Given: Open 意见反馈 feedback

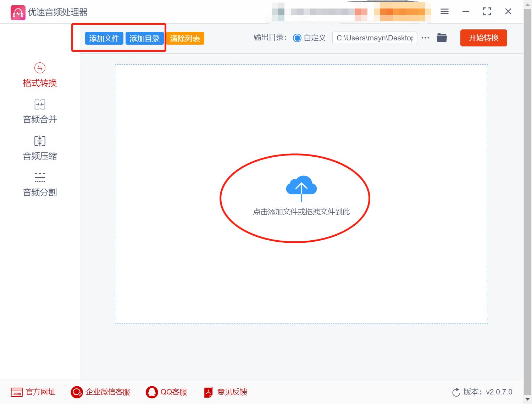Looking at the screenshot, I should pyautogui.click(x=226, y=392).
